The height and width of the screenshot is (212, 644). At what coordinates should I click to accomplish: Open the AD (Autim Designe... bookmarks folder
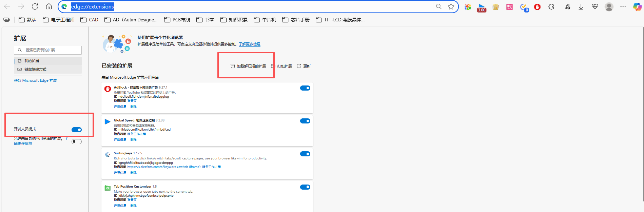click(131, 20)
